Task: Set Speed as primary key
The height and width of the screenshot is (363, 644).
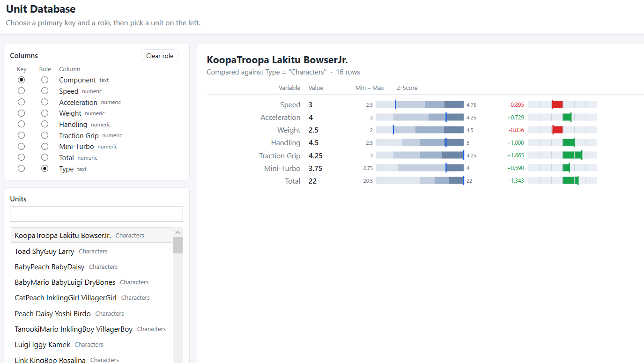Action: coord(22,91)
